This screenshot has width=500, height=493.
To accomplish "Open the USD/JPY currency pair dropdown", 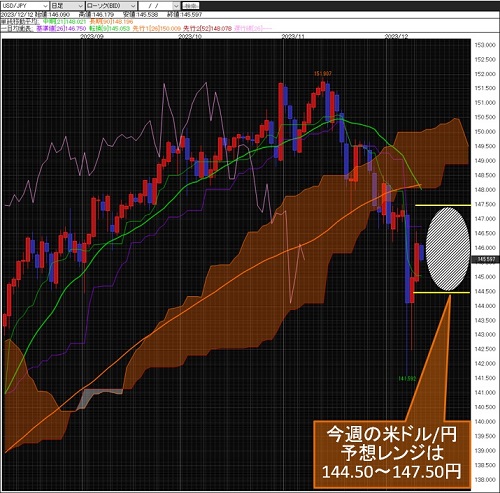I will (x=25, y=6).
